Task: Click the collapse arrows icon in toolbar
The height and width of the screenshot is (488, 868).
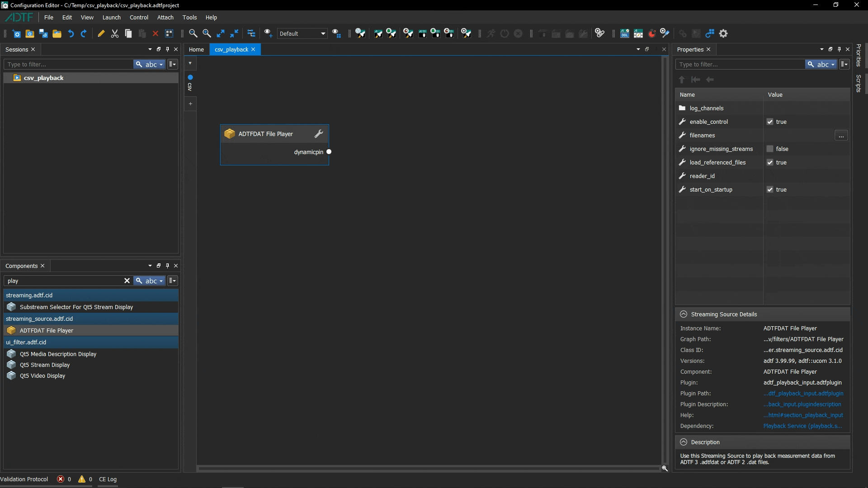Action: [x=234, y=33]
